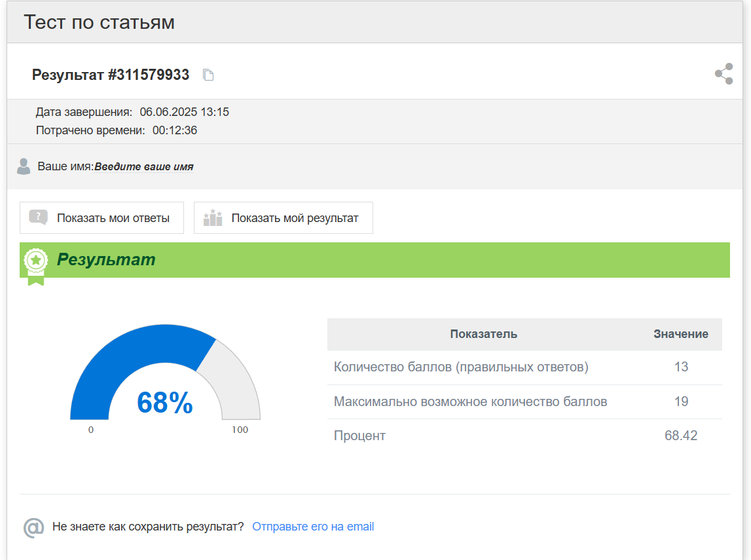Click the 68% gauge chart
Screen dimensions: 751x560
pyautogui.click(x=165, y=372)
